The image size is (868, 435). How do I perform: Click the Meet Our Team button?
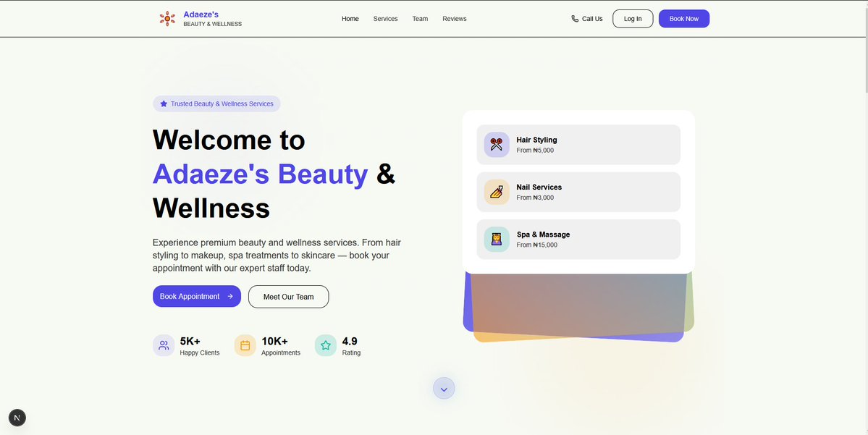tap(288, 297)
